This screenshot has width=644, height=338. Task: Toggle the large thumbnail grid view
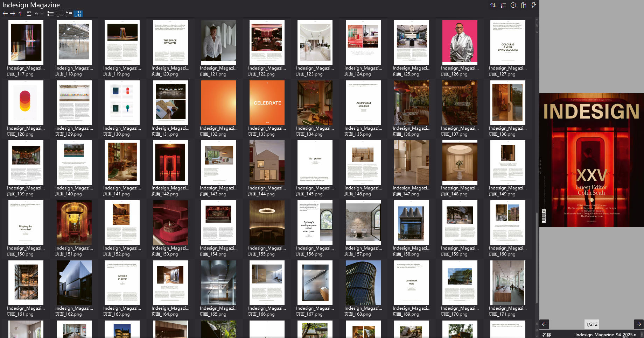(78, 14)
